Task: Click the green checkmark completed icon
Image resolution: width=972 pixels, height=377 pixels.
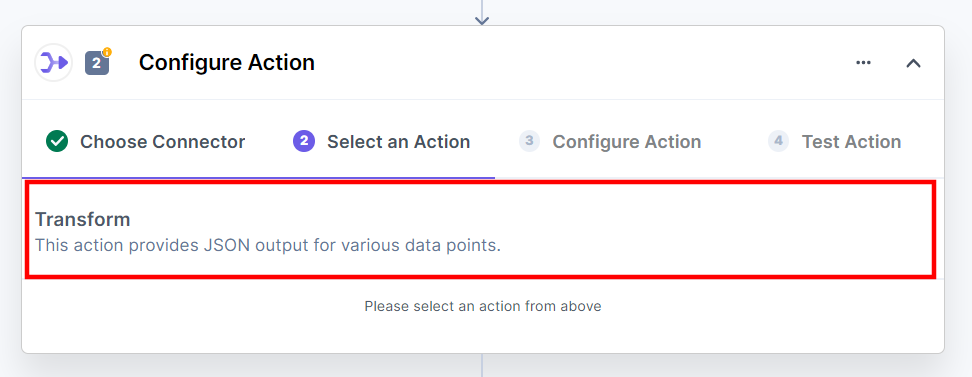Action: 57,141
